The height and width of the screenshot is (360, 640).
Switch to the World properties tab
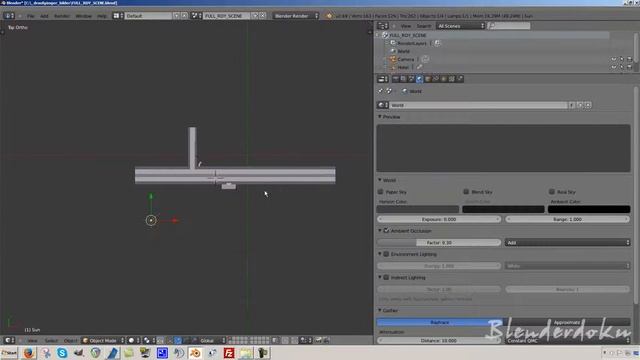419,79
